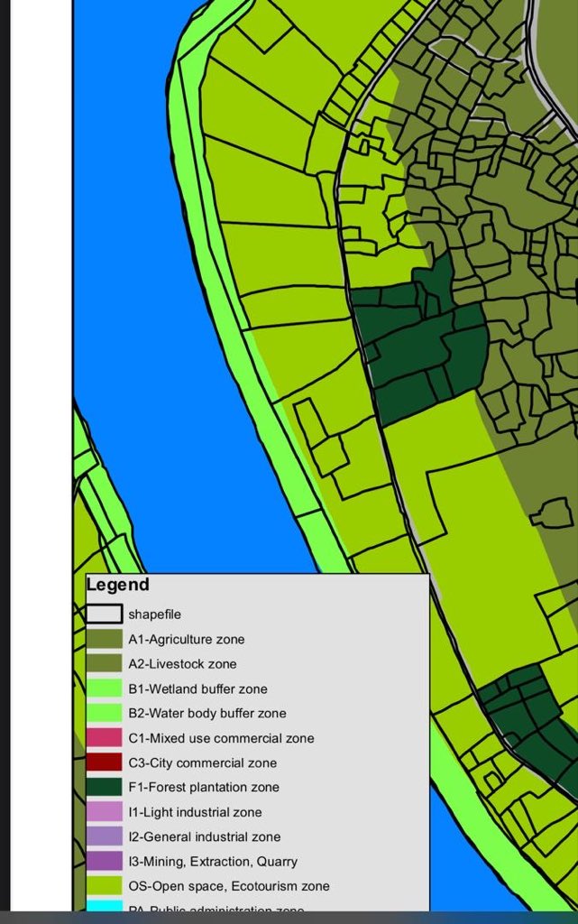
Task: Pick the B1-Wetland buffer zone swatch
Action: coord(104,688)
